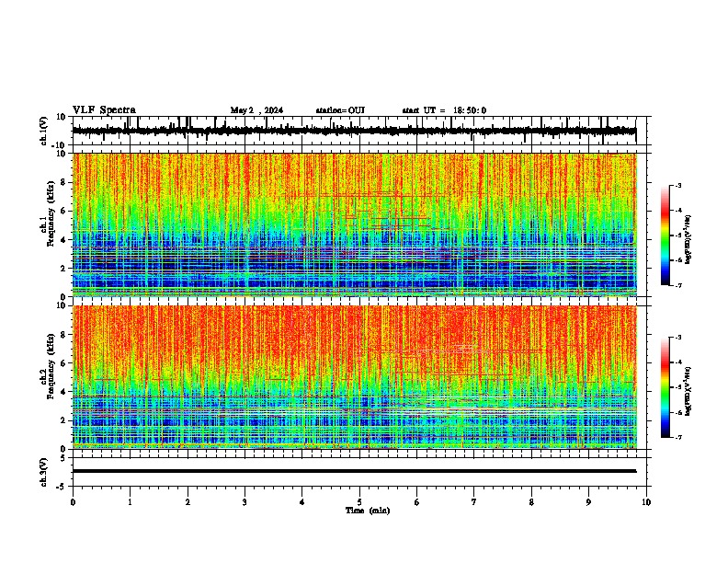This screenshot has height=563, width=728.
Task: Click the ch.2 "Frequency (kHz)" axis label
Action: tap(51, 366)
